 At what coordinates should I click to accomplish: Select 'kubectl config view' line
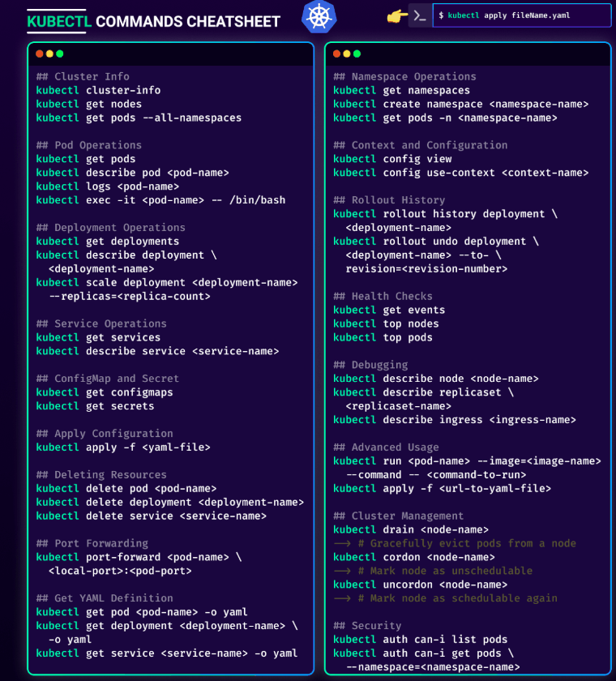(392, 159)
